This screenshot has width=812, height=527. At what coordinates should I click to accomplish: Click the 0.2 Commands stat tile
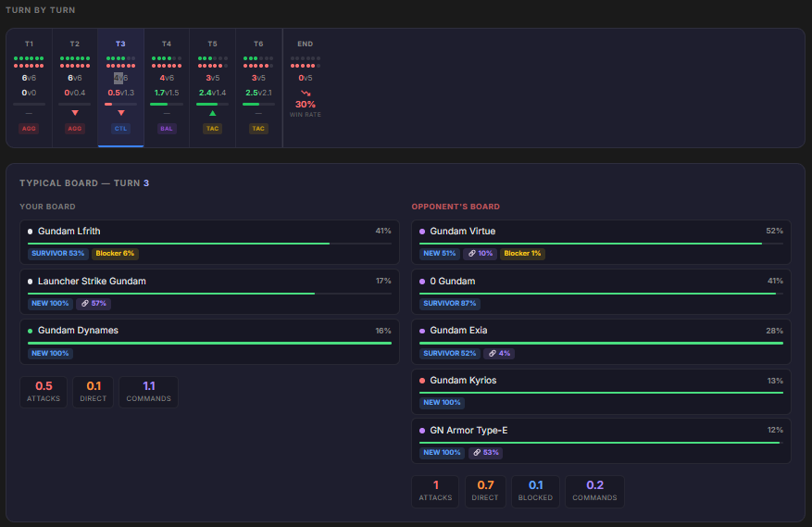point(594,491)
